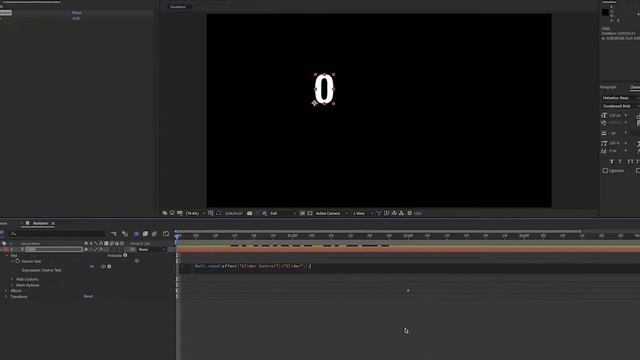Screen dimensions: 640x360
Task: Click inside the expression code editor
Action: pos(408,267)
